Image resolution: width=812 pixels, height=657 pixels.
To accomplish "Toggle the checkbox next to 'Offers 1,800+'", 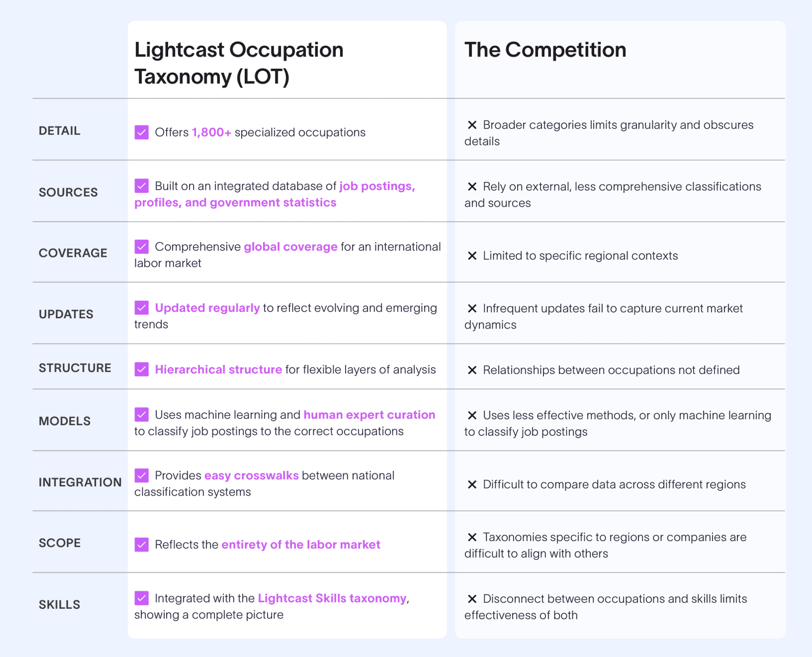I will [x=142, y=133].
